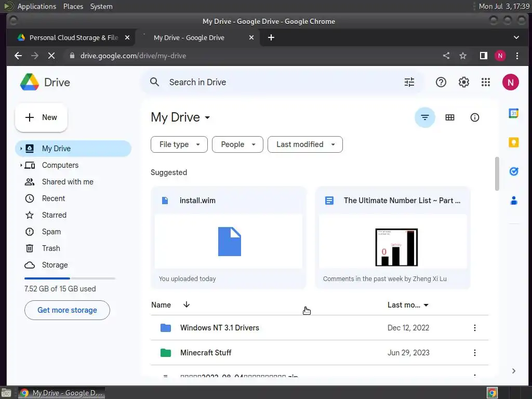This screenshot has height=399, width=532.
Task: Expand My Drive tree arrow
Action: [x=21, y=149]
